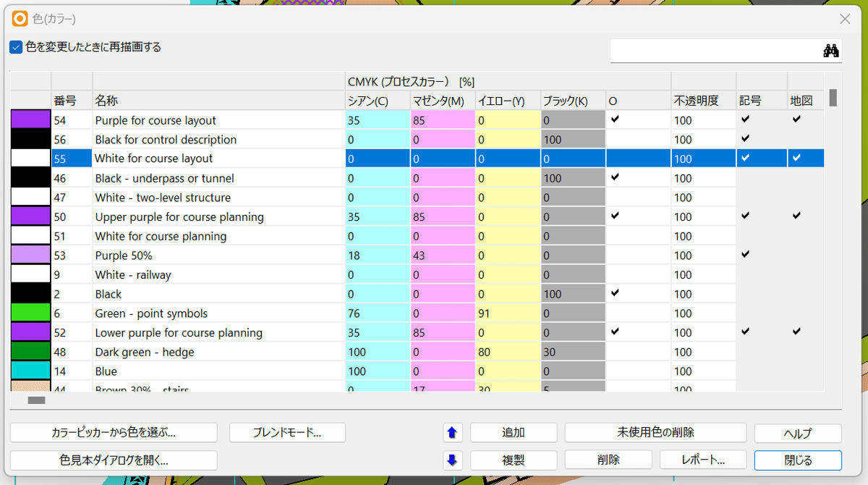Click the binoculars search icon
868x485 pixels.
coord(830,50)
